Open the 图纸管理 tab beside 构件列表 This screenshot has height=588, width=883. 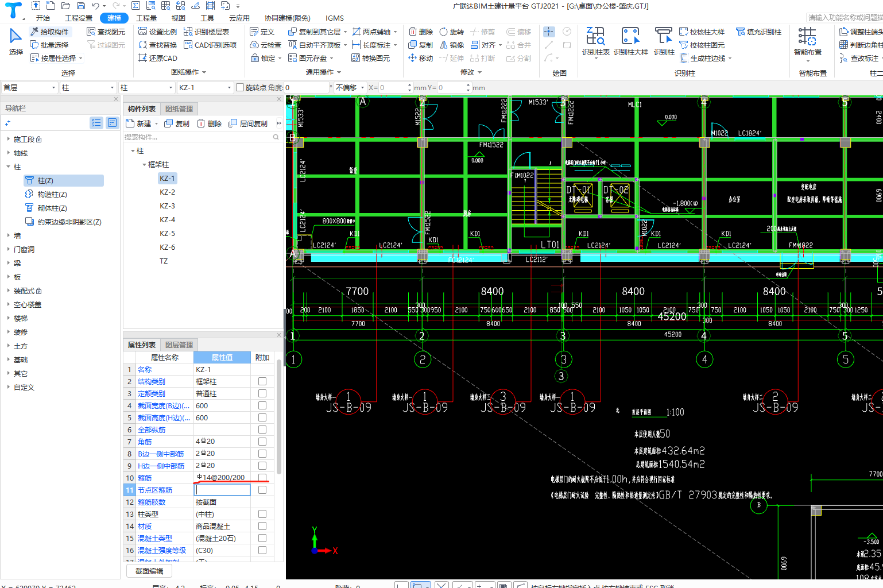tap(179, 109)
